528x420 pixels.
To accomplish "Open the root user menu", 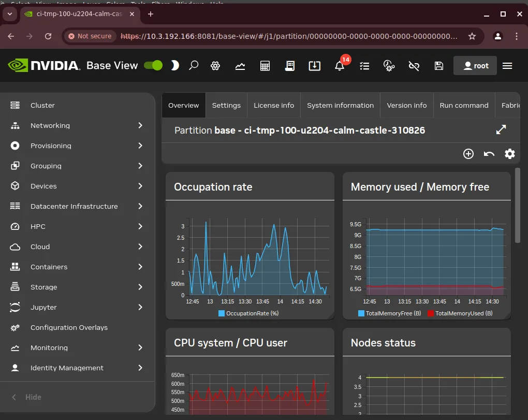I will pyautogui.click(x=475, y=66).
